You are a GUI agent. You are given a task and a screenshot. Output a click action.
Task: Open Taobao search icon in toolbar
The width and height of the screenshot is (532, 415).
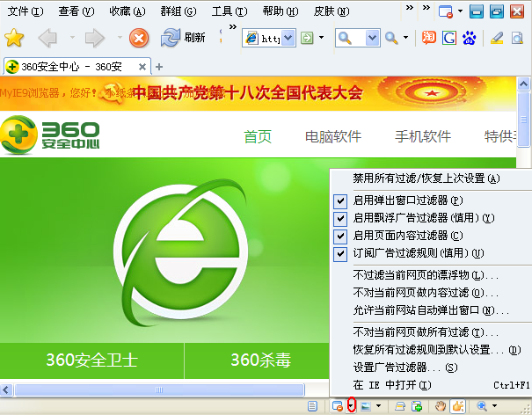[429, 38]
